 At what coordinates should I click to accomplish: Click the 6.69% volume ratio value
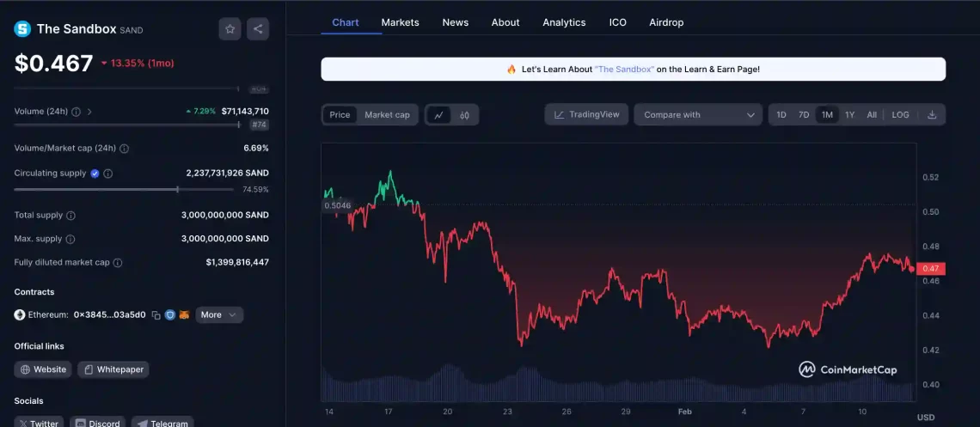[x=256, y=149]
